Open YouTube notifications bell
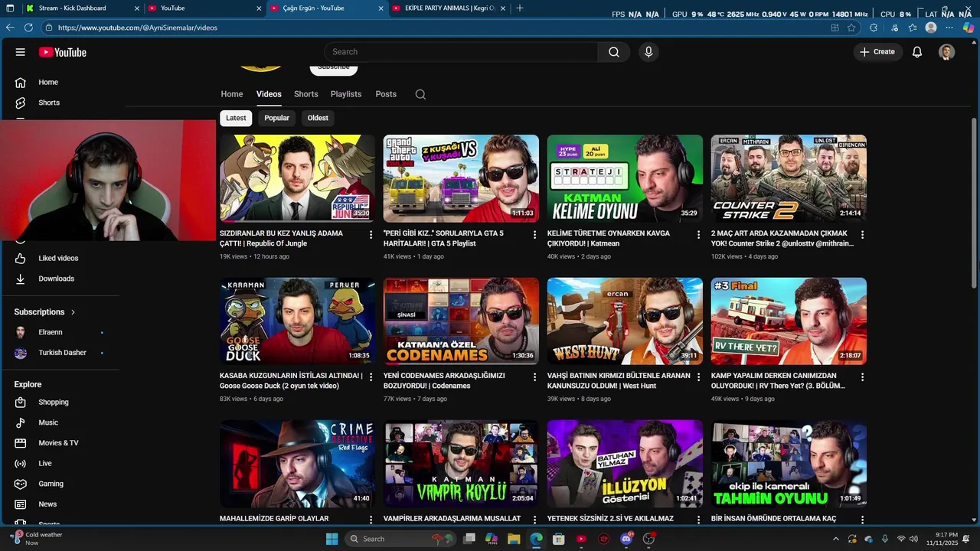Viewport: 980px width, 551px height. pyautogui.click(x=916, y=52)
